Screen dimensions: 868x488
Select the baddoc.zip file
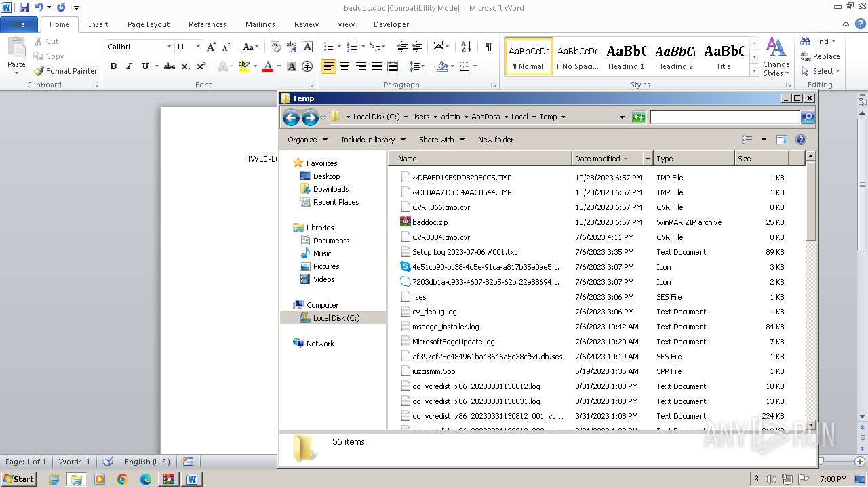[x=430, y=222]
